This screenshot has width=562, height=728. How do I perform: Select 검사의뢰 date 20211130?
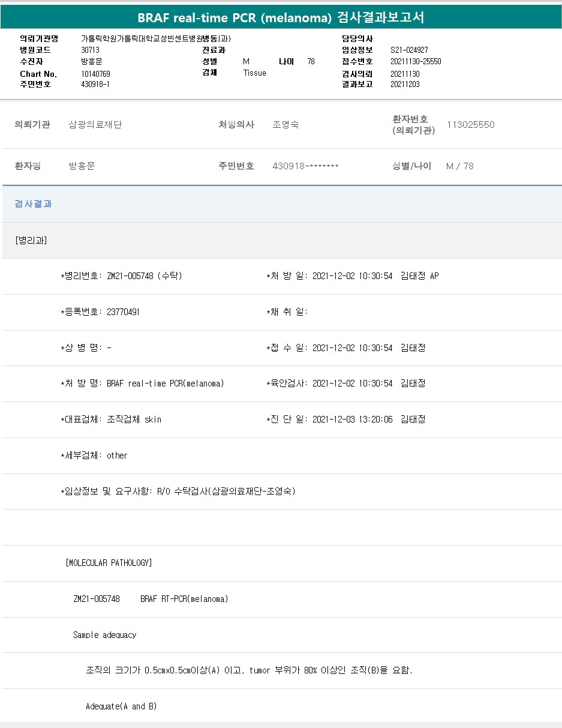(405, 74)
